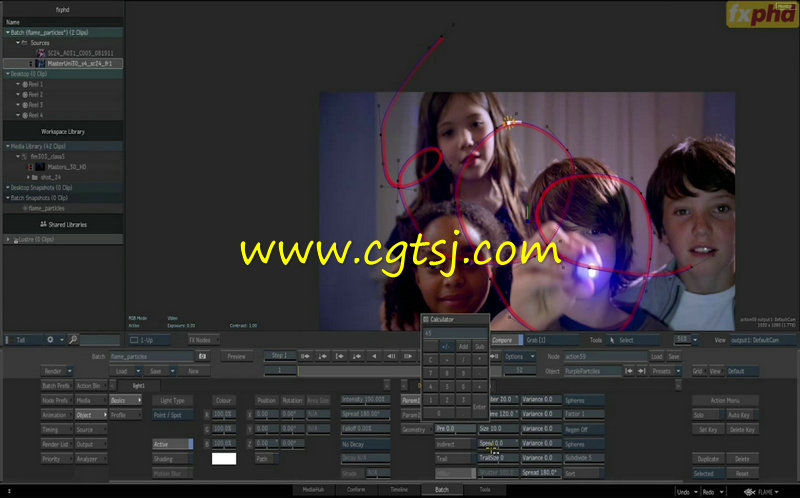Click the Shared Libraries people icon
The width and height of the screenshot is (800, 498).
(x=43, y=224)
